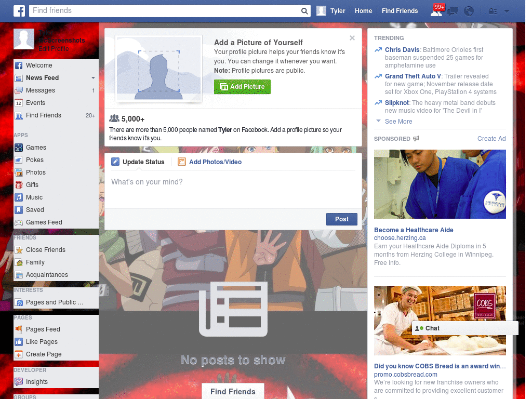Select the Add Photos/Video tab
This screenshot has height=399, width=532.
210,162
